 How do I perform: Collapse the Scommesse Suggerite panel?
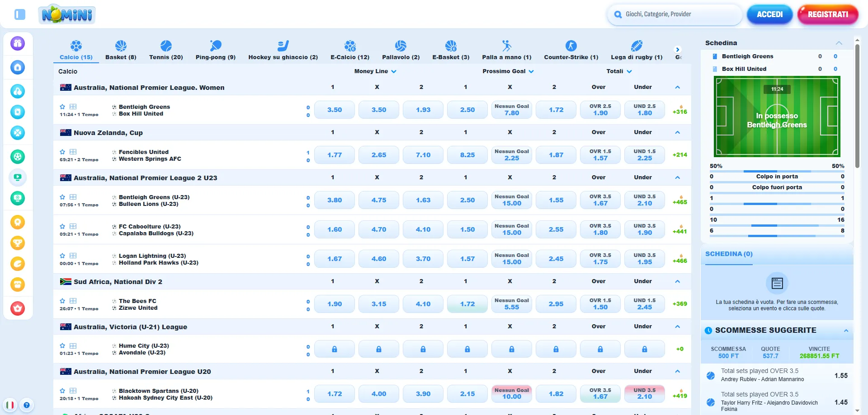tap(846, 331)
